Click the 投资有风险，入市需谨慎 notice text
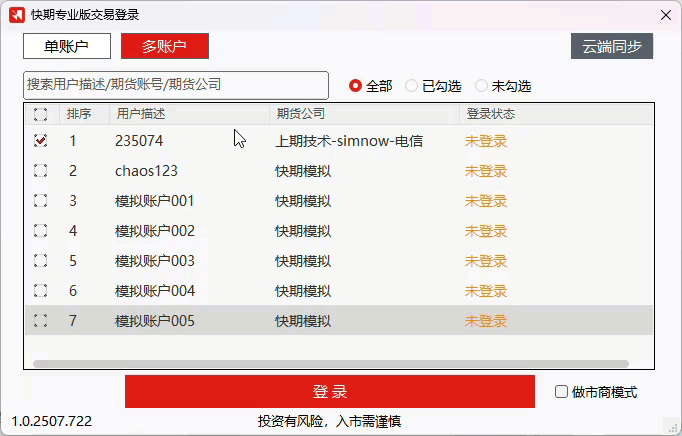This screenshot has width=682, height=436. [329, 421]
